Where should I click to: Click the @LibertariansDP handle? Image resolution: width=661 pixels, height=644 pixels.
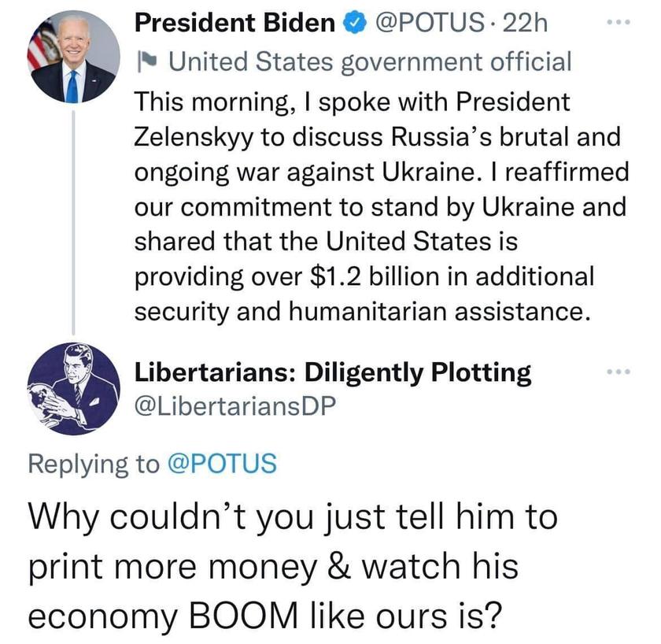pyautogui.click(x=234, y=406)
